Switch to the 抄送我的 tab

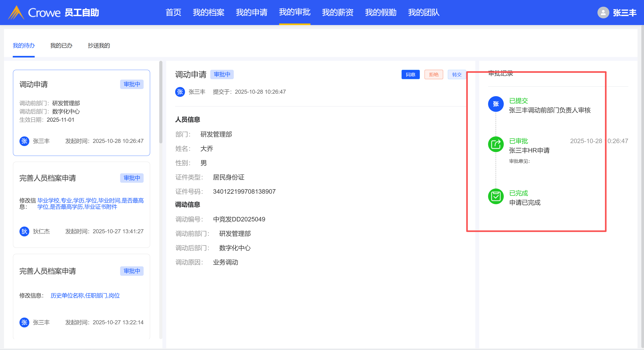(99, 45)
